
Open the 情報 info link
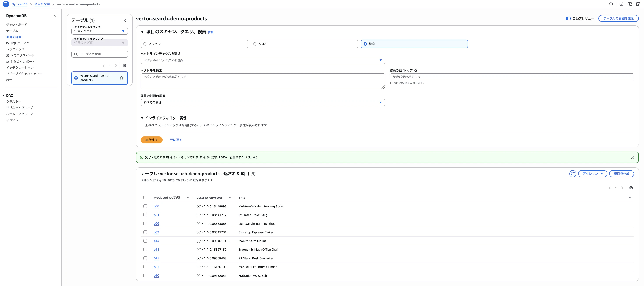211,32
